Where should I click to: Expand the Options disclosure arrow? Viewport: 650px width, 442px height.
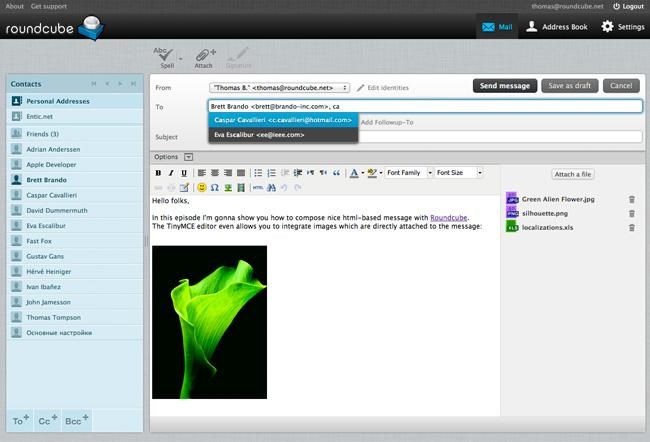pyautogui.click(x=189, y=157)
